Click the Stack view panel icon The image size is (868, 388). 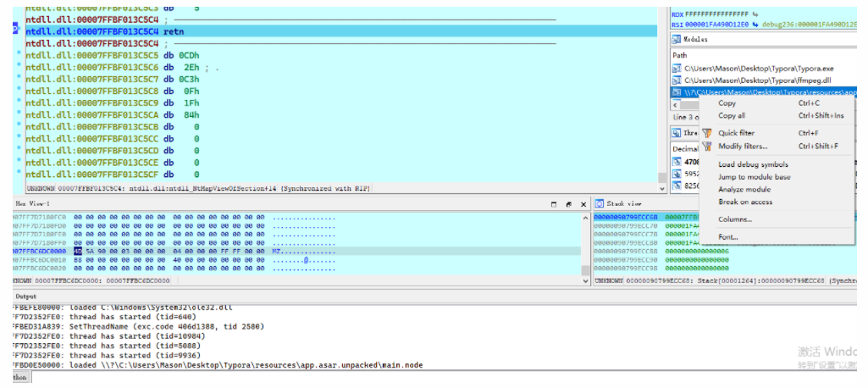tap(599, 203)
